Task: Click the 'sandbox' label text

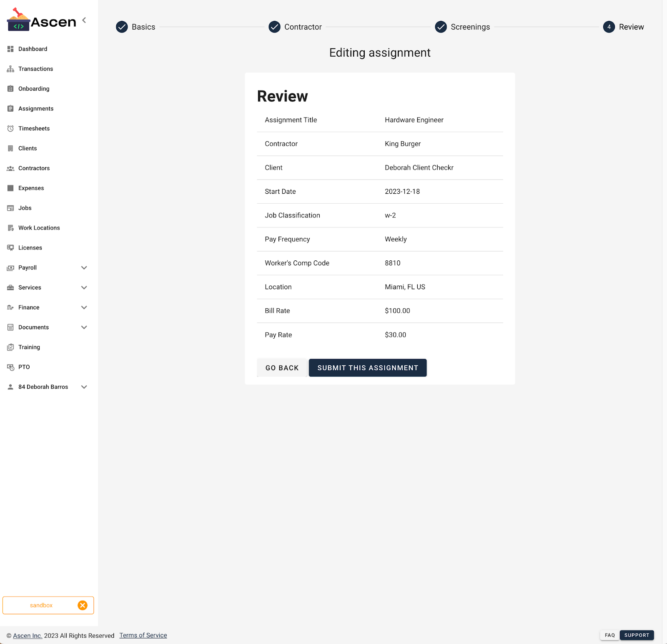Action: (x=41, y=605)
